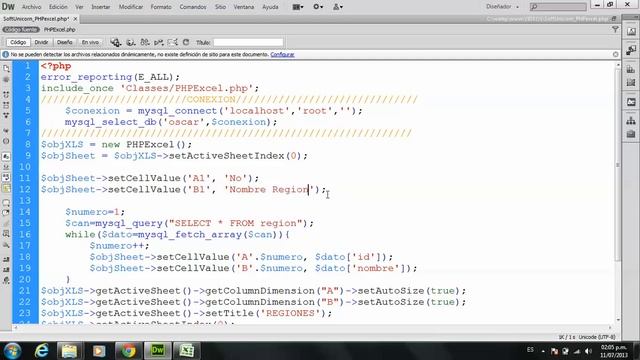Image resolution: width=640 pixels, height=360 pixels.
Task: Click the search field in the menu bar
Action: coord(558,7)
